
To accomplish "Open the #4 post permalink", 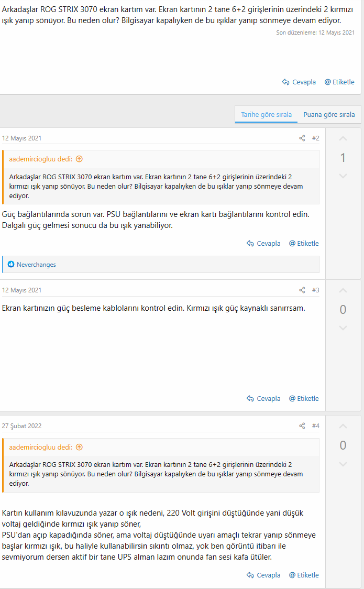I will click(x=316, y=426).
